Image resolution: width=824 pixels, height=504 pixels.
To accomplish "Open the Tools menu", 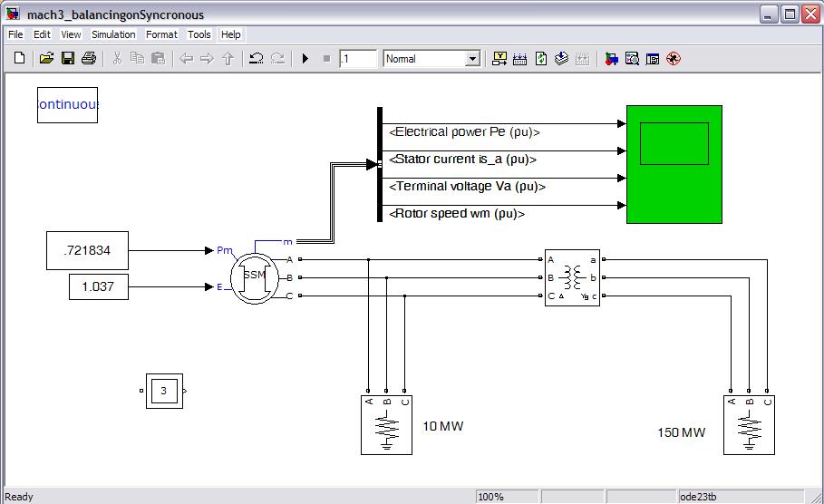I will [199, 34].
